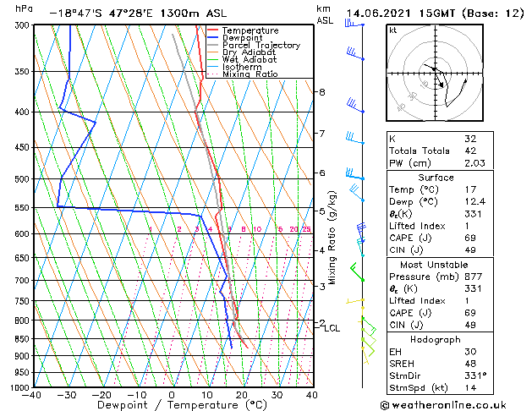This screenshot has width=532, height=411.
Task: Click the Hodograph section heading in table
Action: point(436,340)
